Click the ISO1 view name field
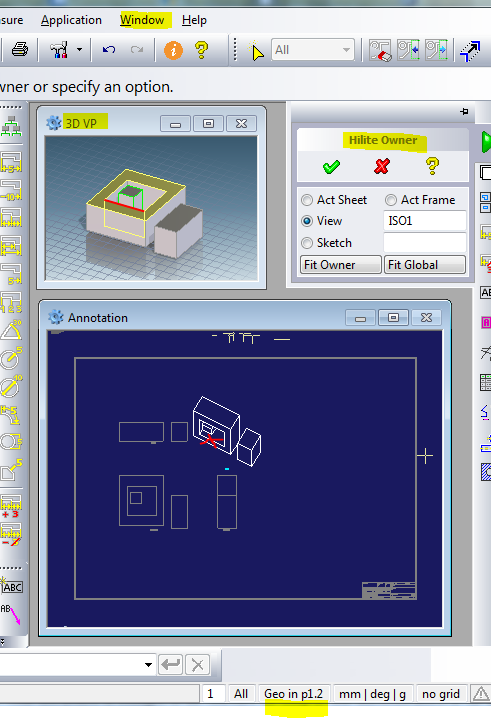 tap(425, 221)
